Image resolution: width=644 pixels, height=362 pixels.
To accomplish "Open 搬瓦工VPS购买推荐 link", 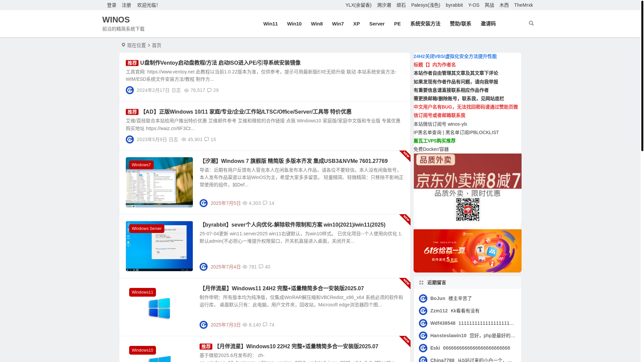I will 434,141.
